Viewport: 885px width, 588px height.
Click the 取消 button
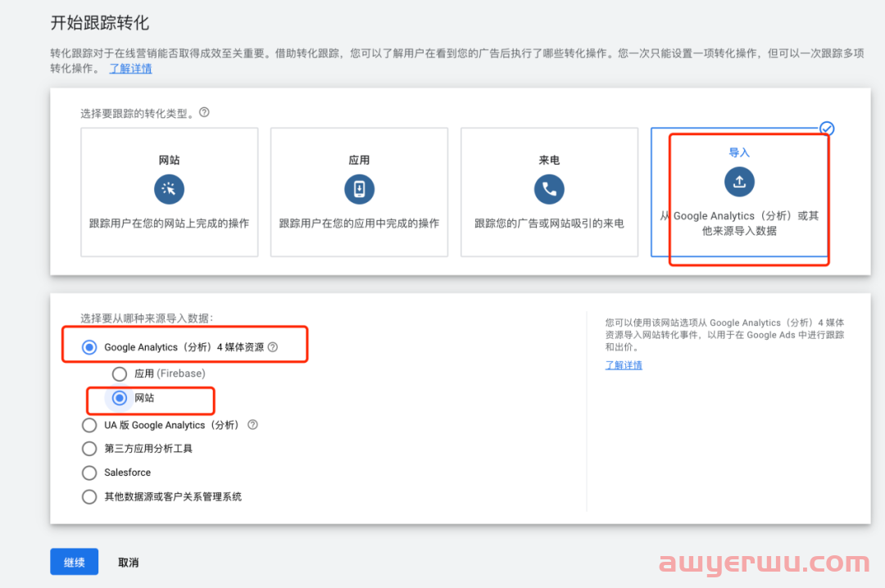[128, 563]
